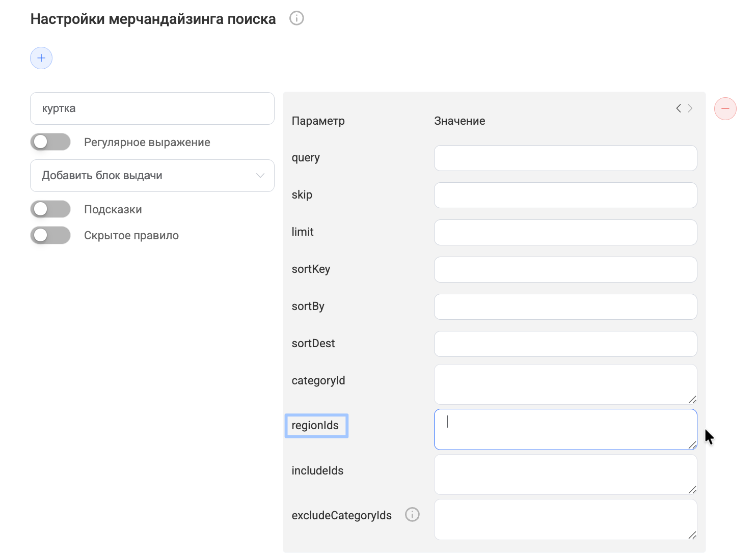Toggle the Скрытое правило switch
This screenshot has height=559, width=756.
[x=50, y=235]
